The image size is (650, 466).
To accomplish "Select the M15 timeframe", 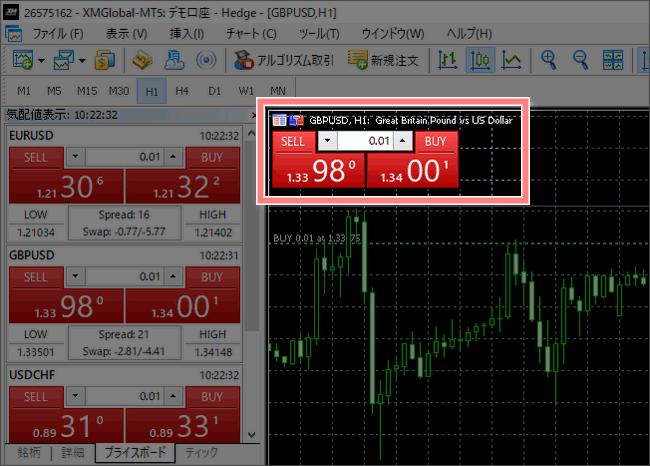I will [87, 91].
